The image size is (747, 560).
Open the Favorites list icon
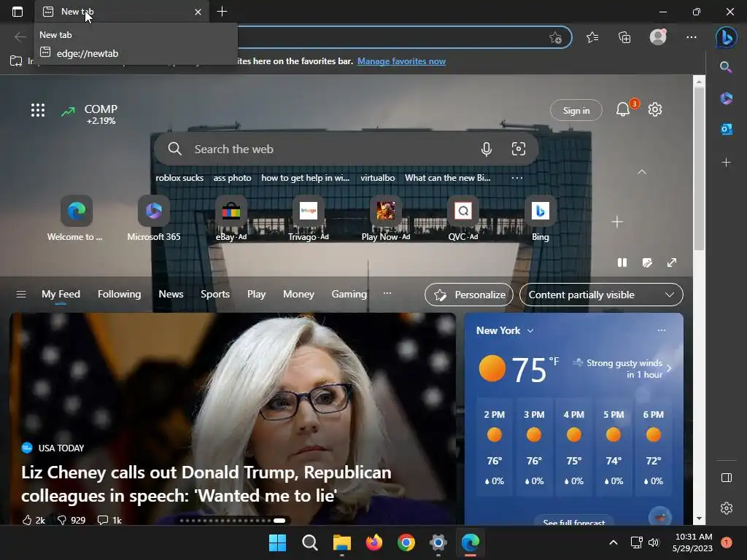pyautogui.click(x=592, y=37)
